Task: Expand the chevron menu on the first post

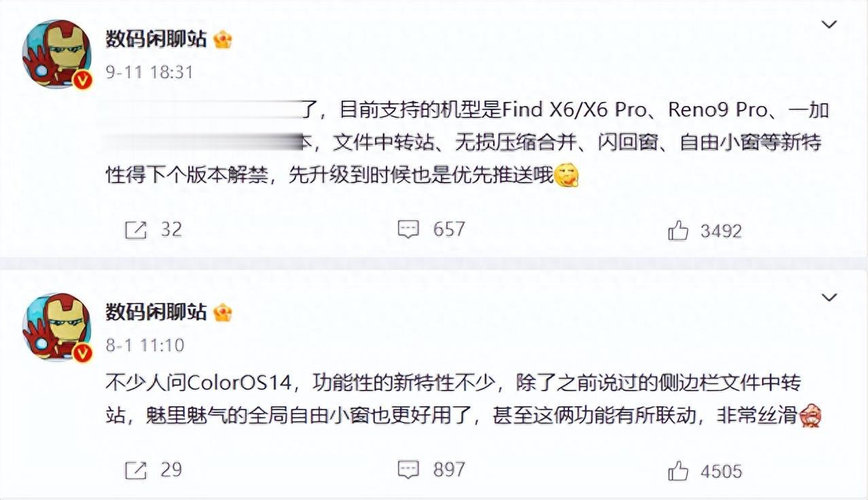Action: point(829,25)
